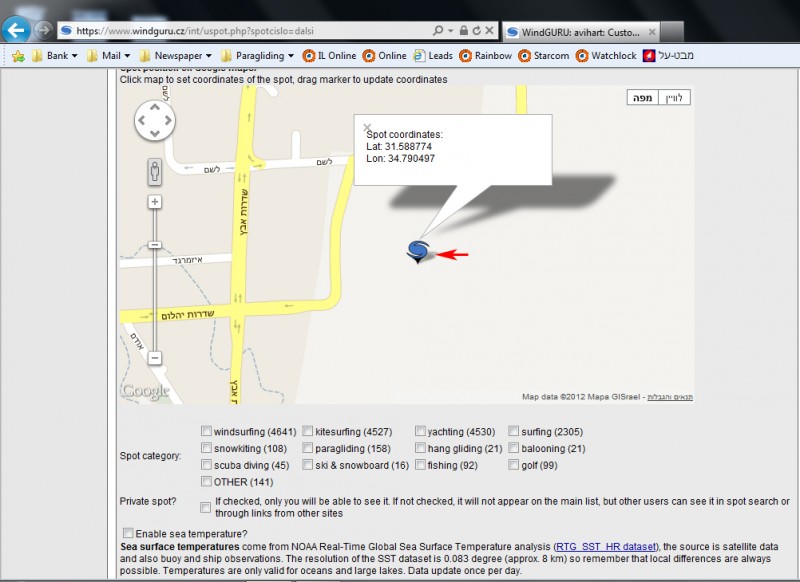Open the Rainbow bookmark
Screen dimensions: 800x582
point(485,56)
